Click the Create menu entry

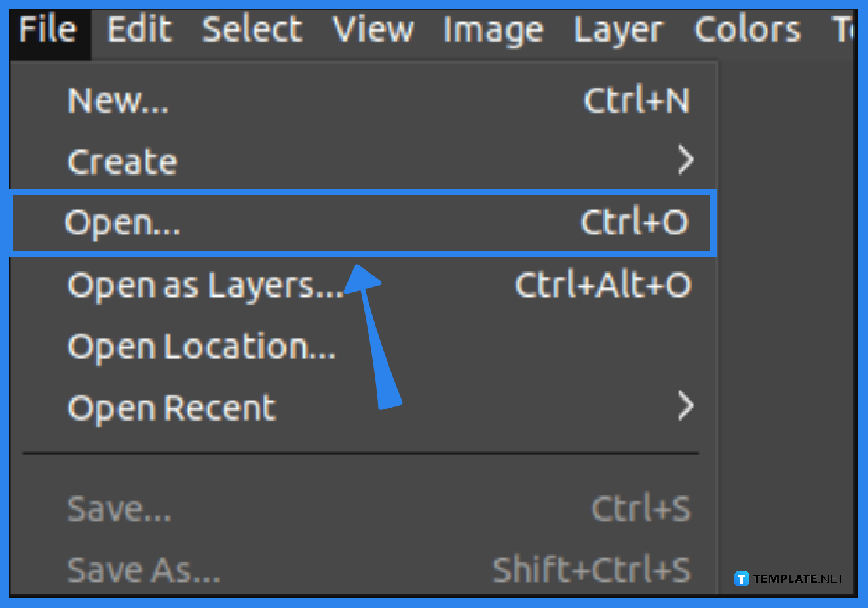(x=122, y=161)
